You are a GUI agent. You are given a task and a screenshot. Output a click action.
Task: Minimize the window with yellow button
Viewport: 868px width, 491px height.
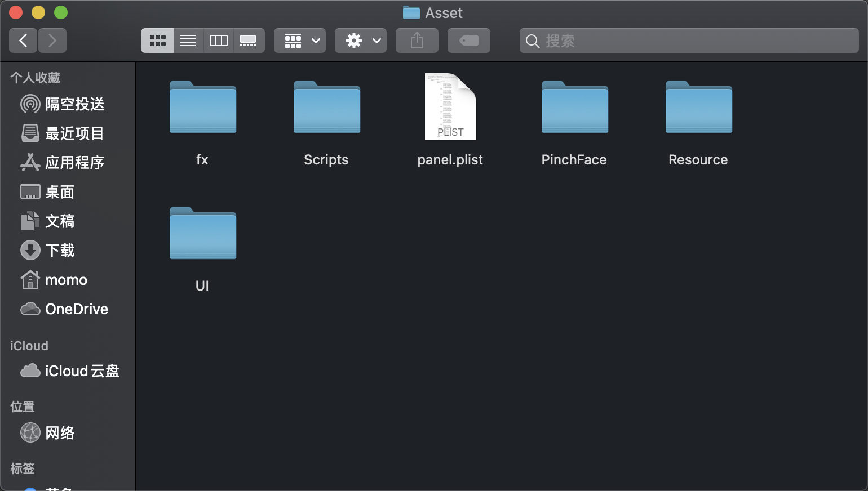click(x=38, y=12)
